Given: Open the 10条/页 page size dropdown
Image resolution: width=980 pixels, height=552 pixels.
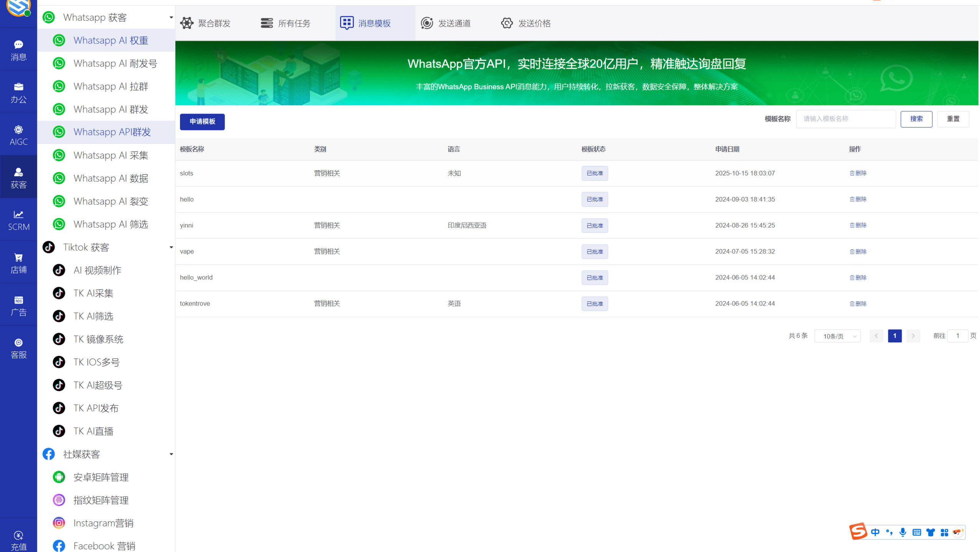Looking at the screenshot, I should pos(837,336).
